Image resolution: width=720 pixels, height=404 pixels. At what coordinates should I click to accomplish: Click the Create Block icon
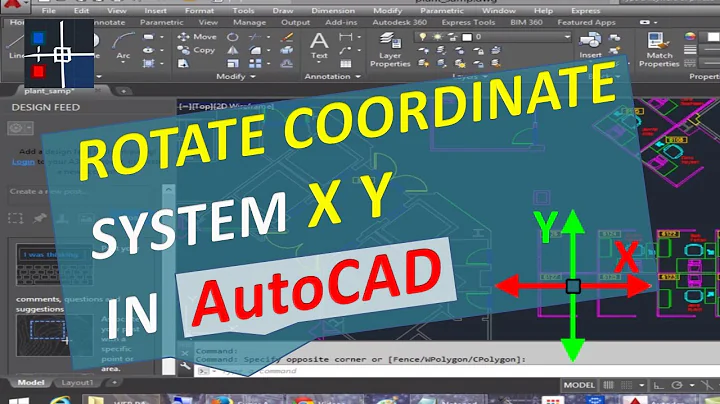coord(614,37)
